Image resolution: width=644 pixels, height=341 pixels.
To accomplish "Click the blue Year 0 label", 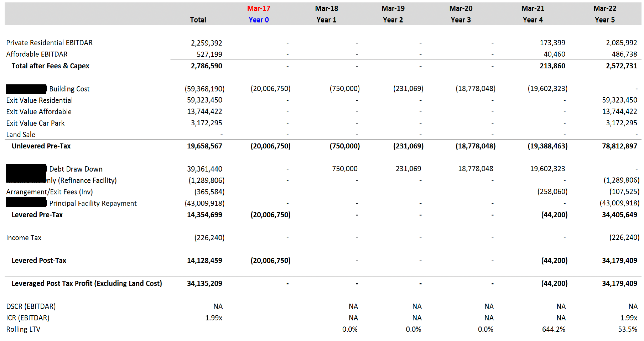I will coord(259,20).
